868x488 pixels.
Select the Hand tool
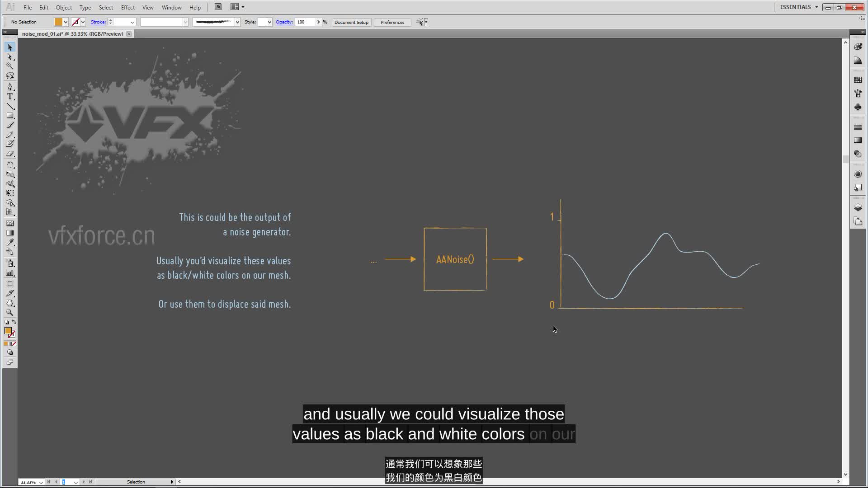10,303
